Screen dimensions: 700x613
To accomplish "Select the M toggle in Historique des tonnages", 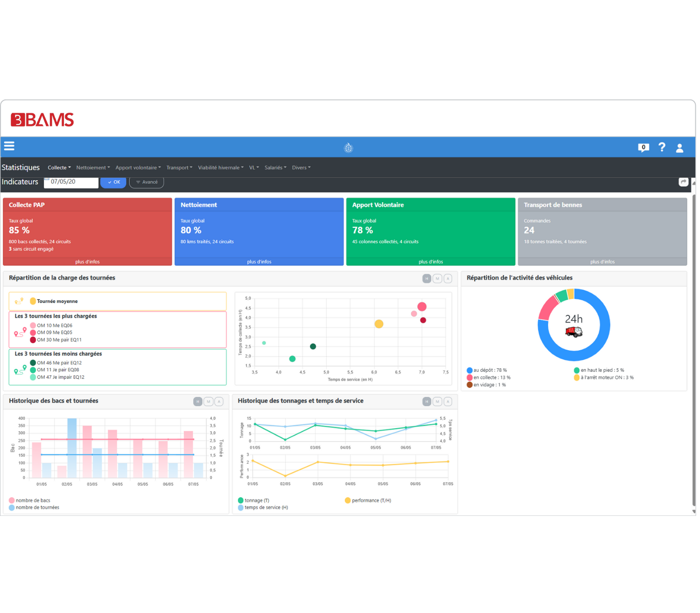I will [437, 402].
